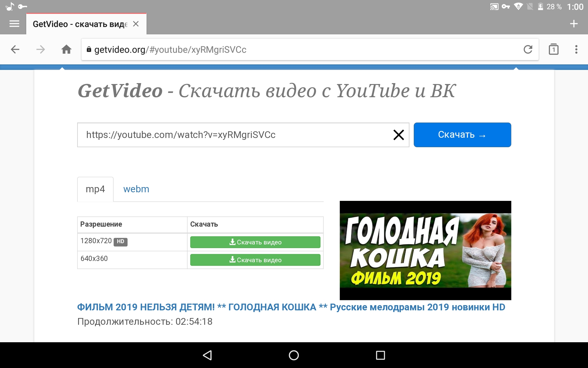
Task: Go forward with the forward arrow
Action: (40, 49)
